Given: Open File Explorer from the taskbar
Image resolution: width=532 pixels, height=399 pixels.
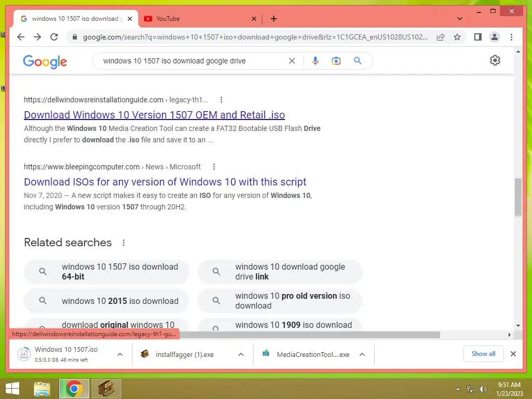Looking at the screenshot, I should (42, 389).
